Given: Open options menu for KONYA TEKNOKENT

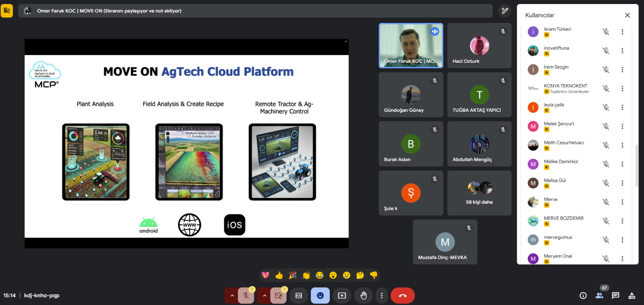Looking at the screenshot, I should click(622, 89).
